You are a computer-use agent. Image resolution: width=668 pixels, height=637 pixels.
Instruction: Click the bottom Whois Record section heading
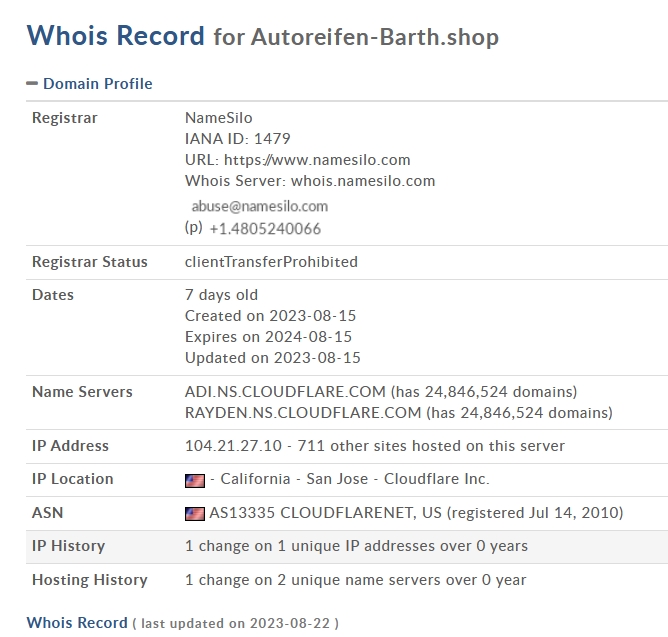click(x=77, y=623)
